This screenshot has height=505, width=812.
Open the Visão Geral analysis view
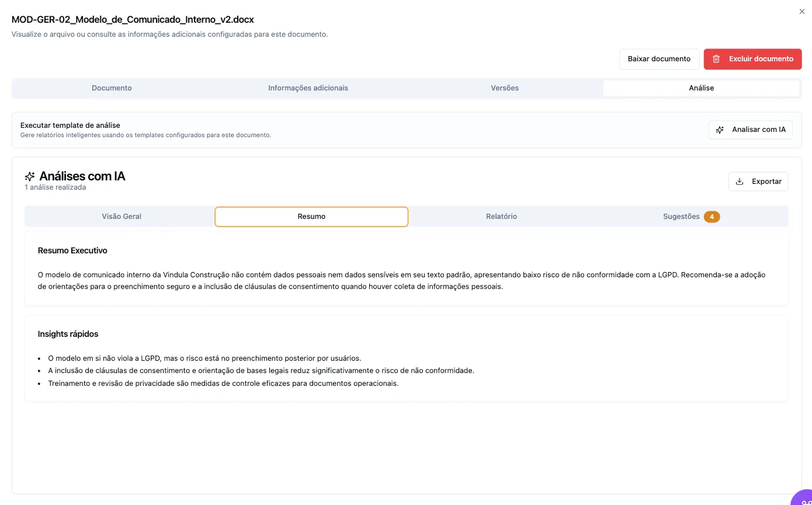[x=122, y=216]
